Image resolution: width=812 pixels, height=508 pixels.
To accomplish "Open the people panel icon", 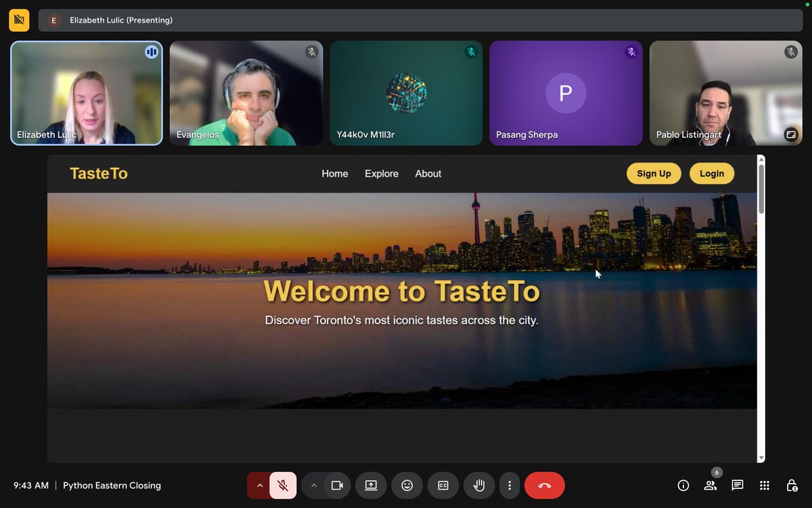I will 710,485.
